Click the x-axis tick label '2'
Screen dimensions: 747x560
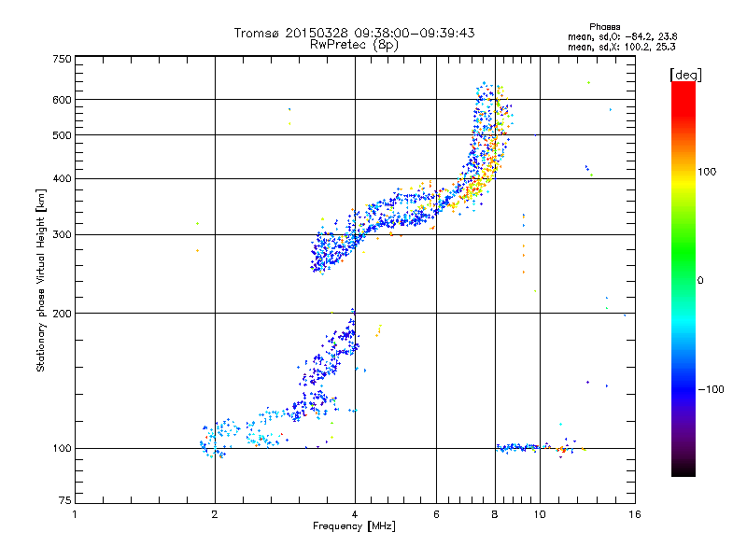pyautogui.click(x=215, y=514)
